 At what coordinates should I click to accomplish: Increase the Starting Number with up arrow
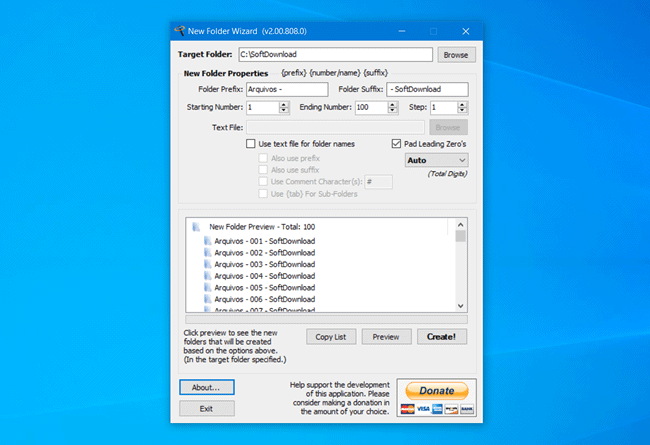coord(284,104)
